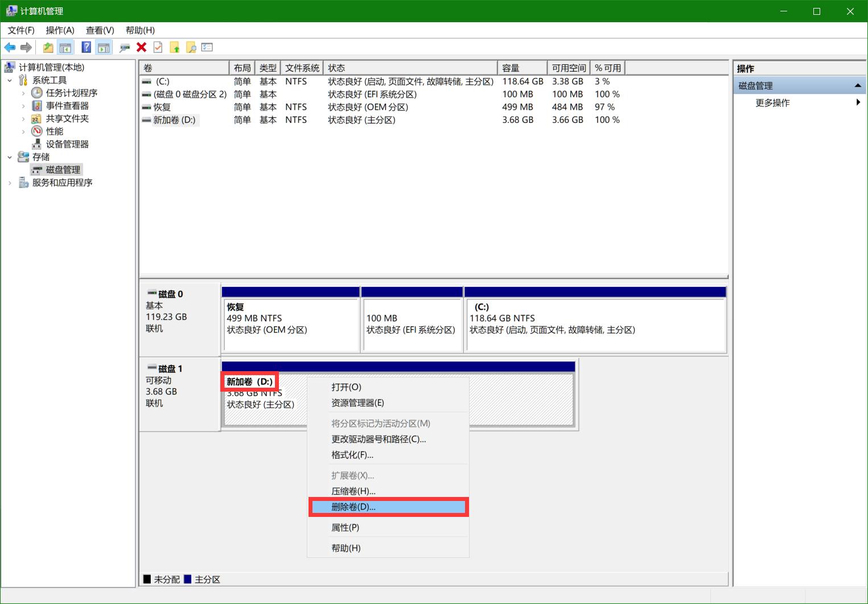Sort by the 状态 column header
Screen dimensions: 868x604
coord(410,68)
